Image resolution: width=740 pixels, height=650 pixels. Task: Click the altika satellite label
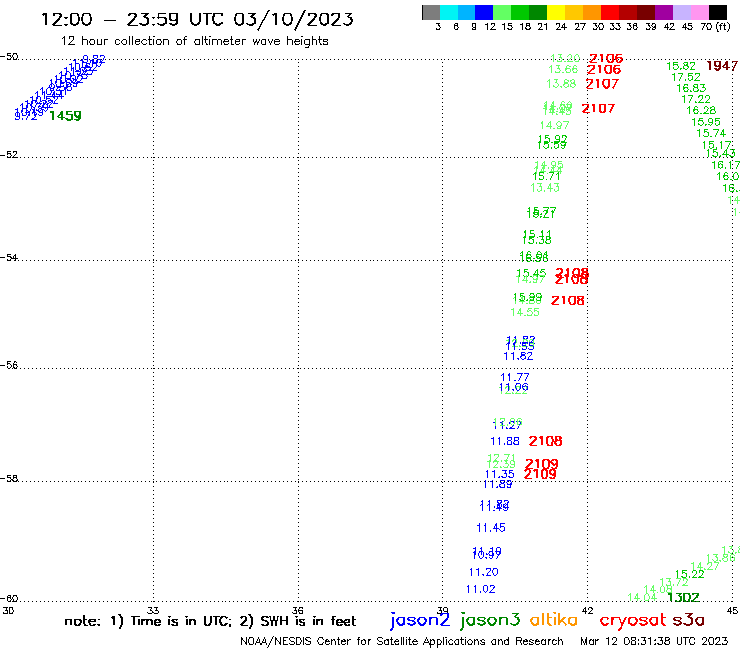click(x=554, y=620)
